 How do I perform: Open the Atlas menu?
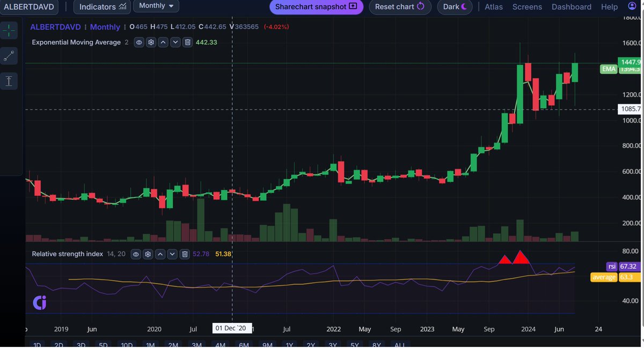click(x=494, y=7)
